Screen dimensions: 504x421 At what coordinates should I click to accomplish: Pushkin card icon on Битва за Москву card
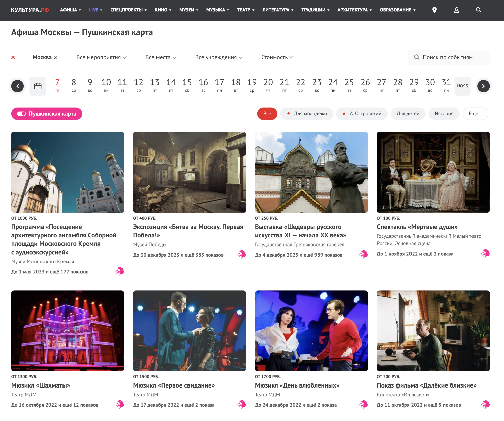[x=242, y=254]
